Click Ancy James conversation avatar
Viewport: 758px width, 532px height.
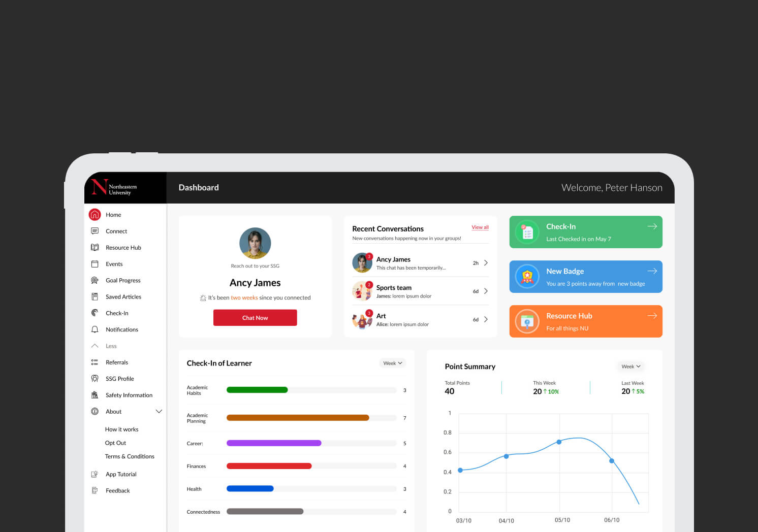click(362, 263)
